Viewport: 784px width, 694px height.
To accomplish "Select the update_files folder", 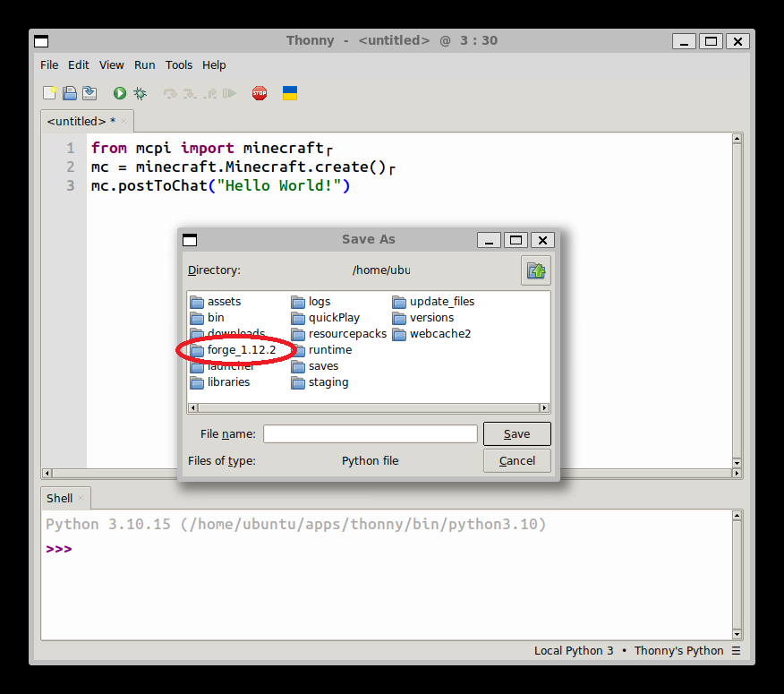I will pos(433,302).
